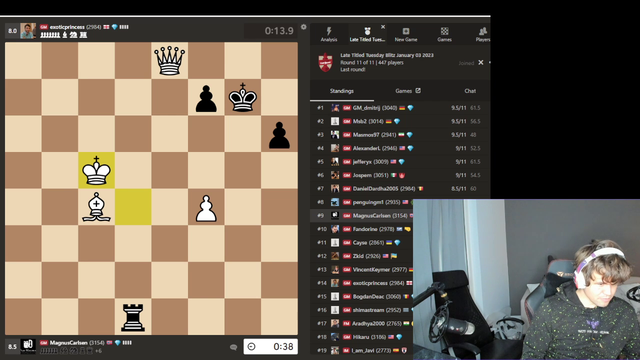Open jefferyx standings row
Screen dimensions: 640x360
(400, 162)
